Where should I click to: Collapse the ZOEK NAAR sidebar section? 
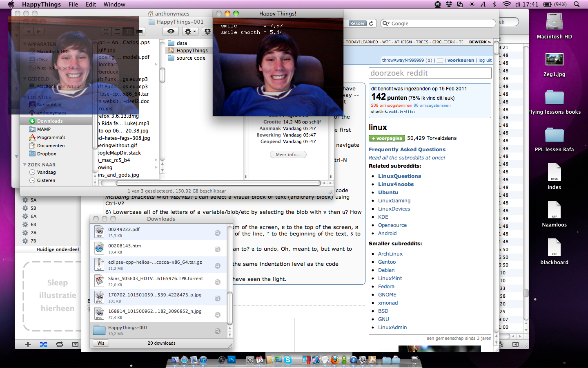click(x=24, y=165)
